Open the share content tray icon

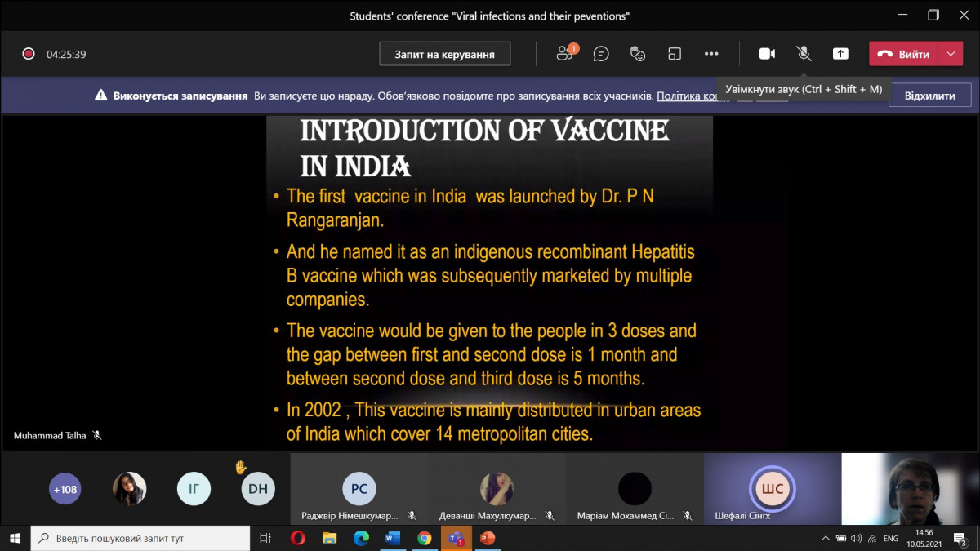pyautogui.click(x=840, y=54)
